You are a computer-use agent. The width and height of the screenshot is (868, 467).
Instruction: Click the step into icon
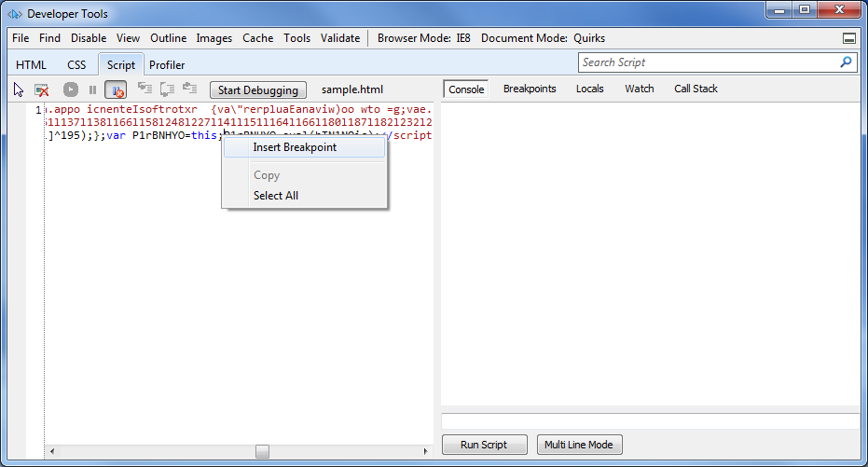[x=145, y=89]
